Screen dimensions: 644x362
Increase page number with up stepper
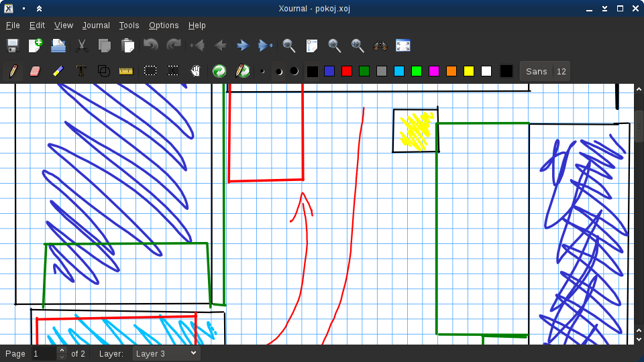[62, 351]
